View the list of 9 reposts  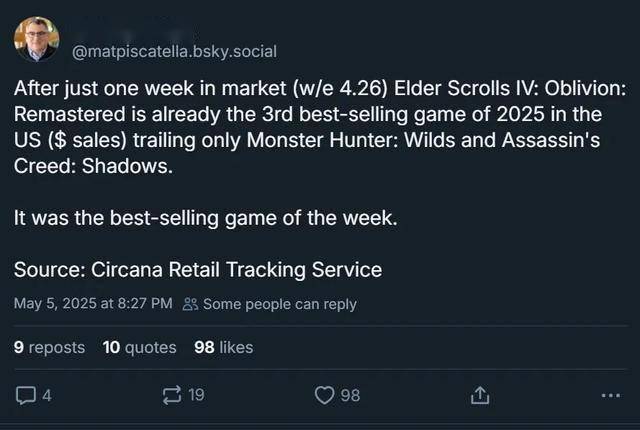[x=50, y=347]
